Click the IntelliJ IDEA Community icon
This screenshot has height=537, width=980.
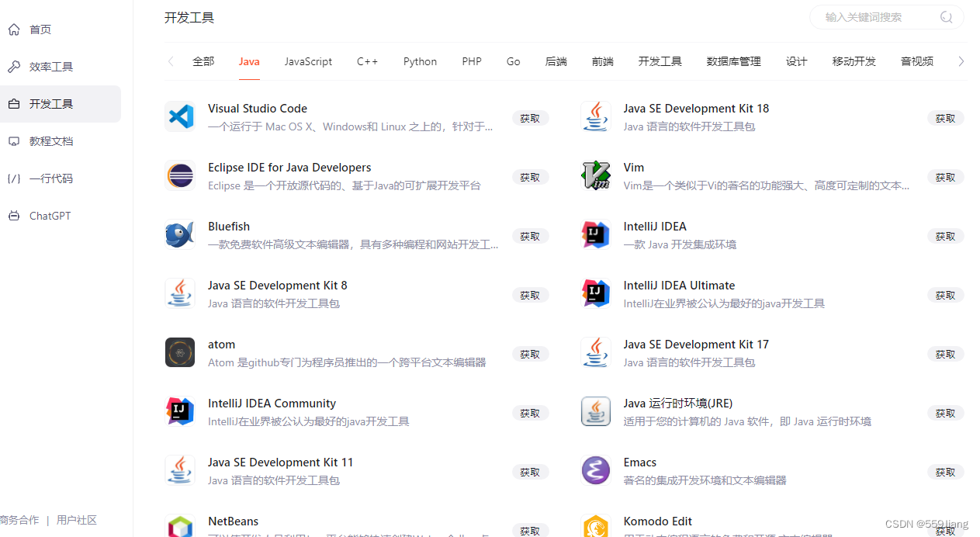(180, 411)
